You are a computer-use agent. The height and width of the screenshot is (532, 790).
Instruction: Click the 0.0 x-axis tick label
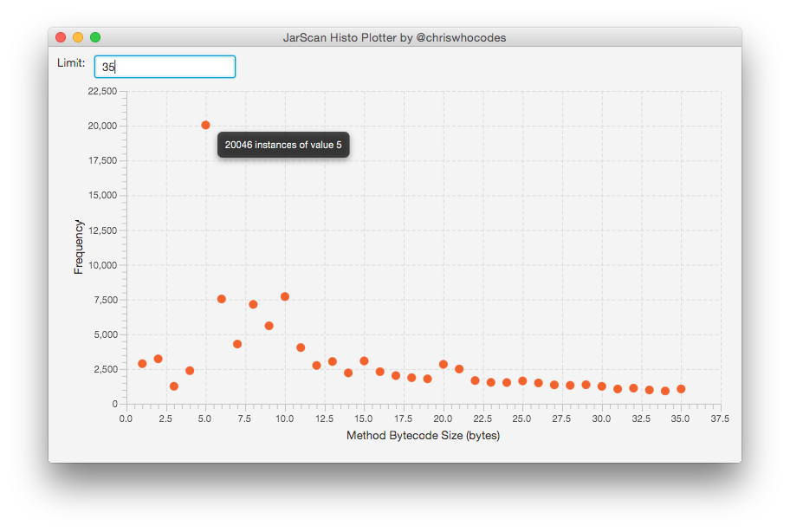[126, 418]
